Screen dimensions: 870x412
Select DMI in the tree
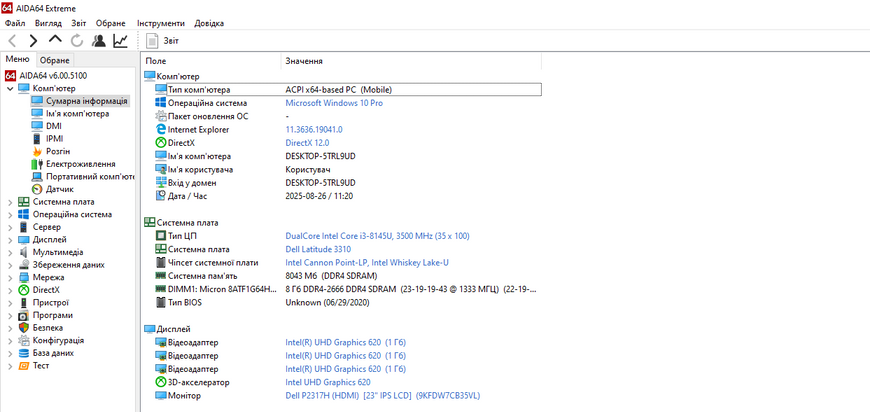(53, 126)
